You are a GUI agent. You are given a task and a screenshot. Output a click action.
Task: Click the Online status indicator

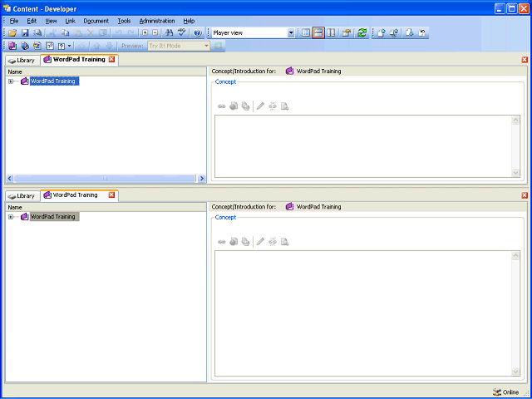point(506,392)
